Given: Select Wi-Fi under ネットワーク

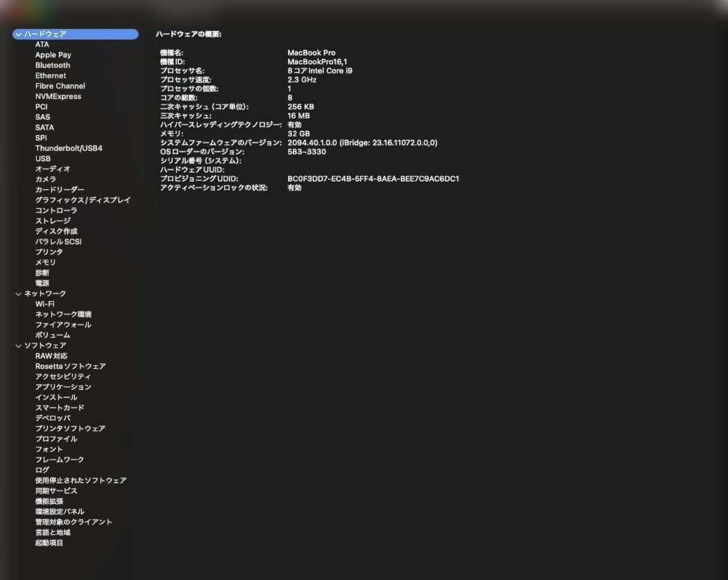Looking at the screenshot, I should click(x=46, y=304).
